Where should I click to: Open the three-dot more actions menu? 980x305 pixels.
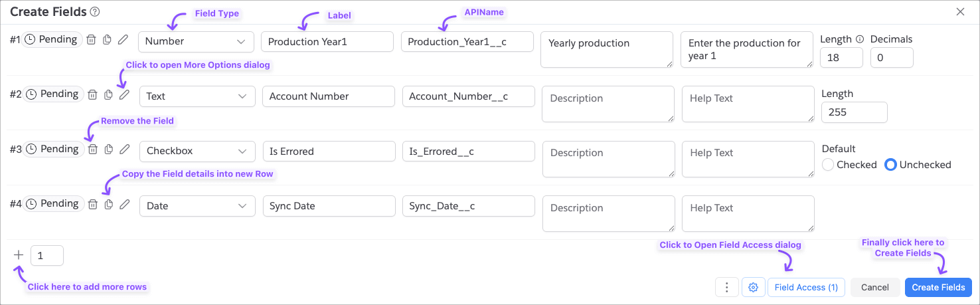pos(727,287)
